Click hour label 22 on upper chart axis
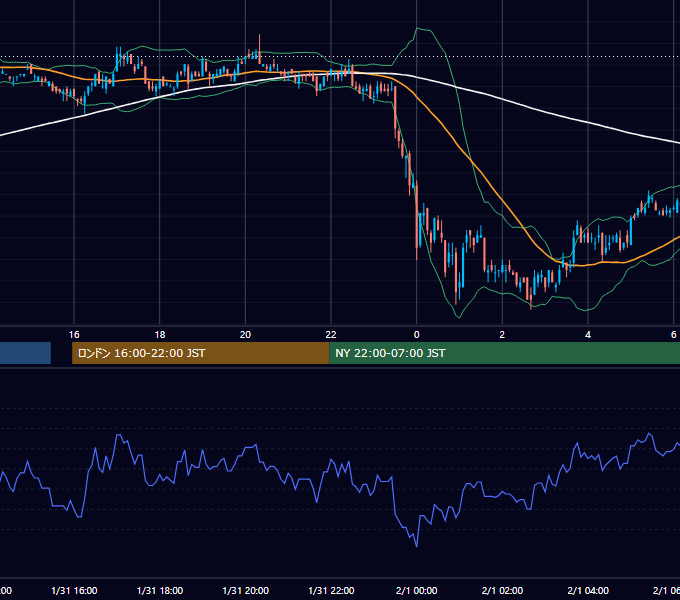The width and height of the screenshot is (680, 600). [x=331, y=335]
